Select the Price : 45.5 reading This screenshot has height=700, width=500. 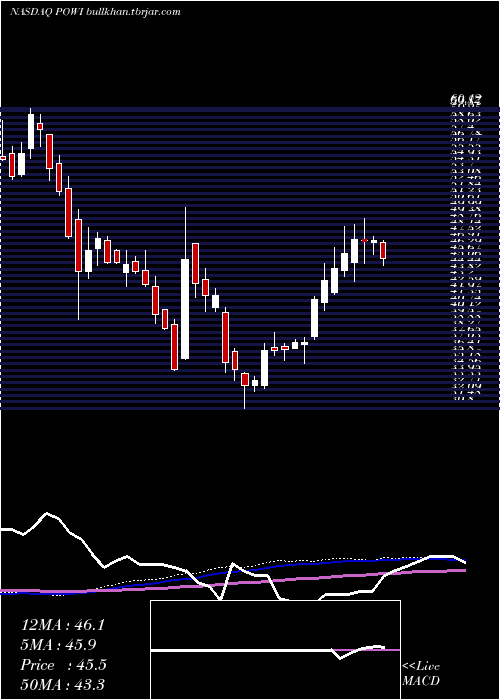(x=63, y=665)
